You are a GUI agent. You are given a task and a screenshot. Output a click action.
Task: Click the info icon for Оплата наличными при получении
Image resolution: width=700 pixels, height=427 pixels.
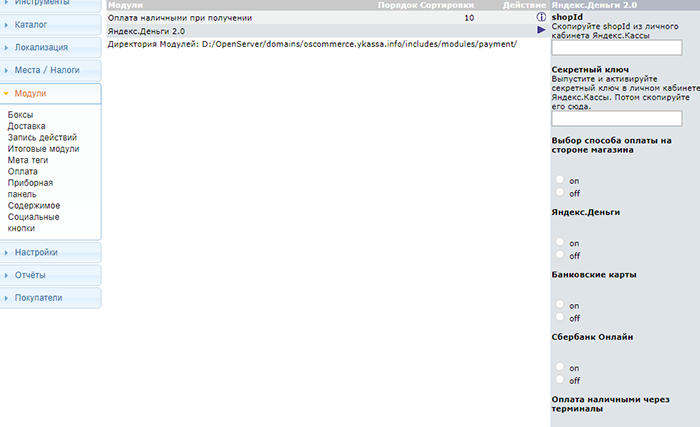(x=541, y=17)
